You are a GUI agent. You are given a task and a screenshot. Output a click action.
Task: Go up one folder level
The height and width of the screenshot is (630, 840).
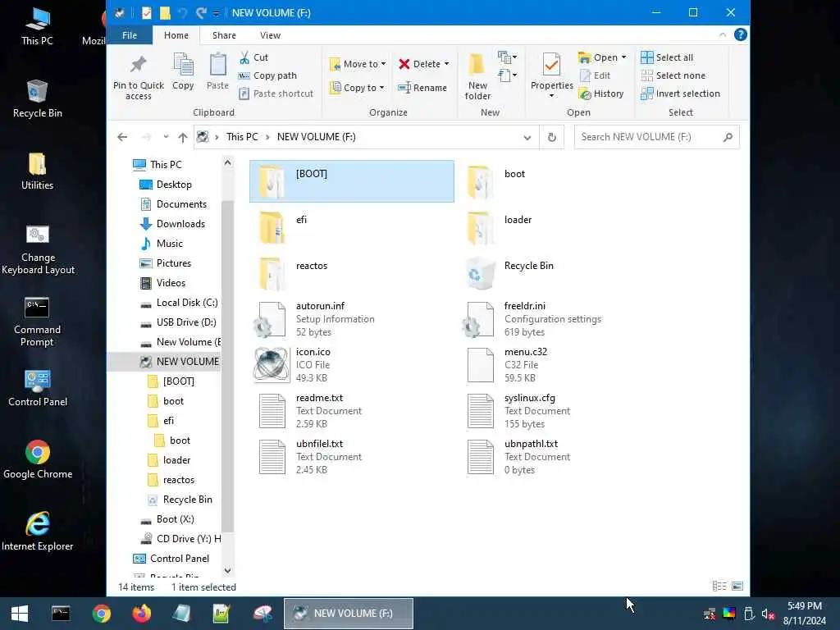pyautogui.click(x=183, y=137)
